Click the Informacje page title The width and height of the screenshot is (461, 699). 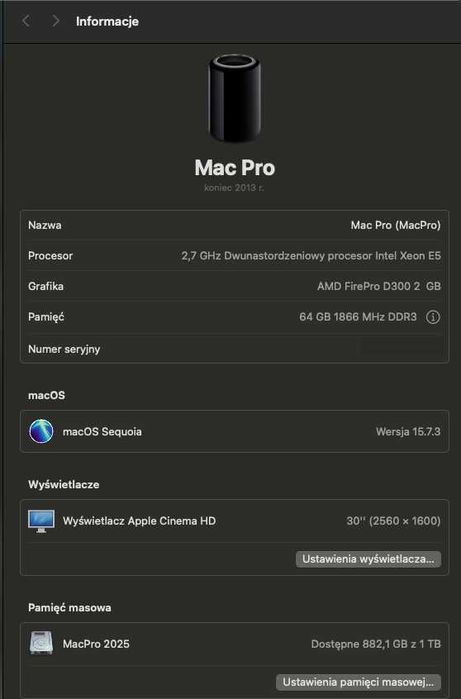pyautogui.click(x=107, y=21)
